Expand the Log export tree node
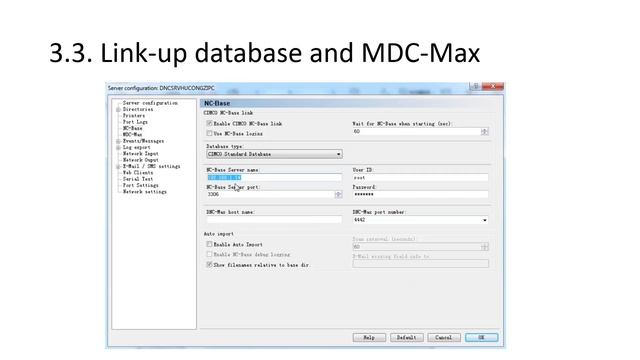The image size is (640, 360). pyautogui.click(x=118, y=147)
